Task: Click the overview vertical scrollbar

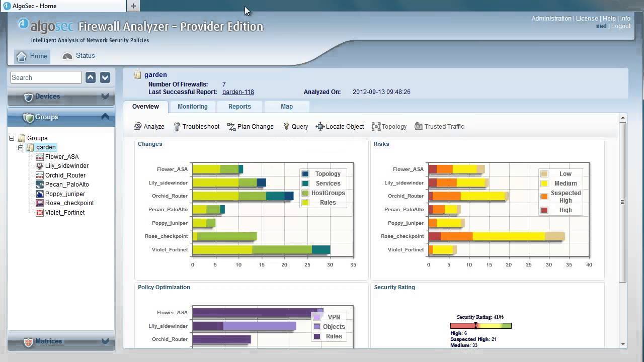Action: coord(623,202)
